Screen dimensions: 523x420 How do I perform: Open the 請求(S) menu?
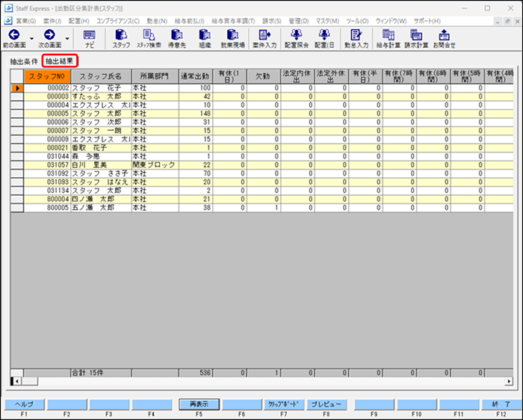click(x=272, y=21)
